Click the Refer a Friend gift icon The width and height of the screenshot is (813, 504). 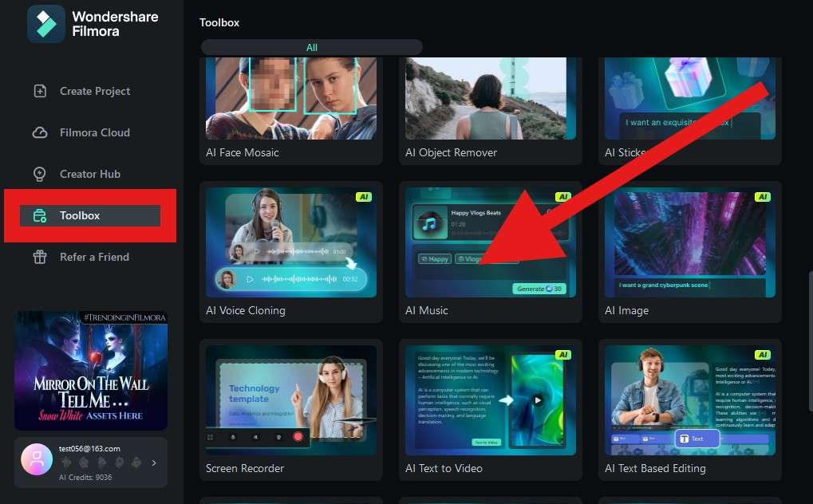tap(40, 257)
